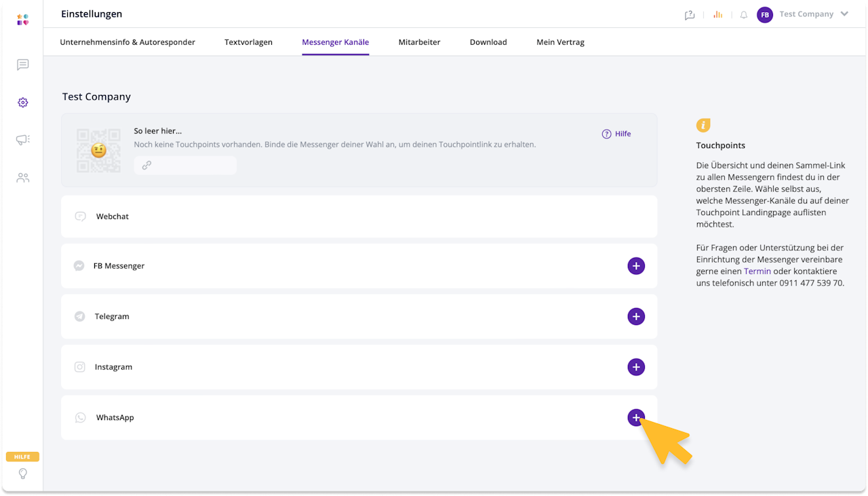Switch to the Mitarbeiter tab
Screen dimensions: 868x496
(x=419, y=42)
